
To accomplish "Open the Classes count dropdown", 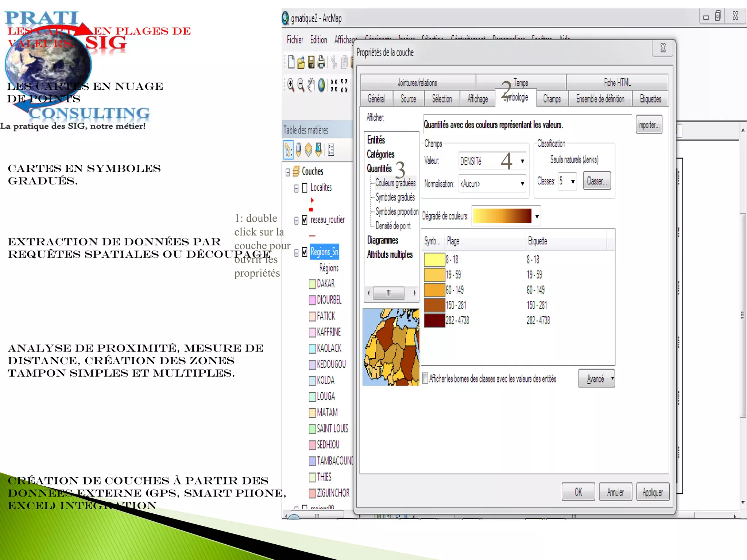I will 573,182.
